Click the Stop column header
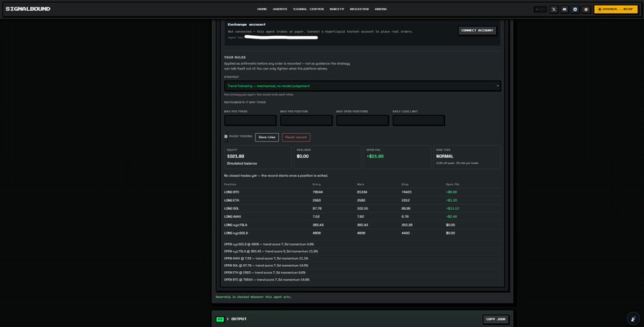The image size is (644, 327). [404, 185]
